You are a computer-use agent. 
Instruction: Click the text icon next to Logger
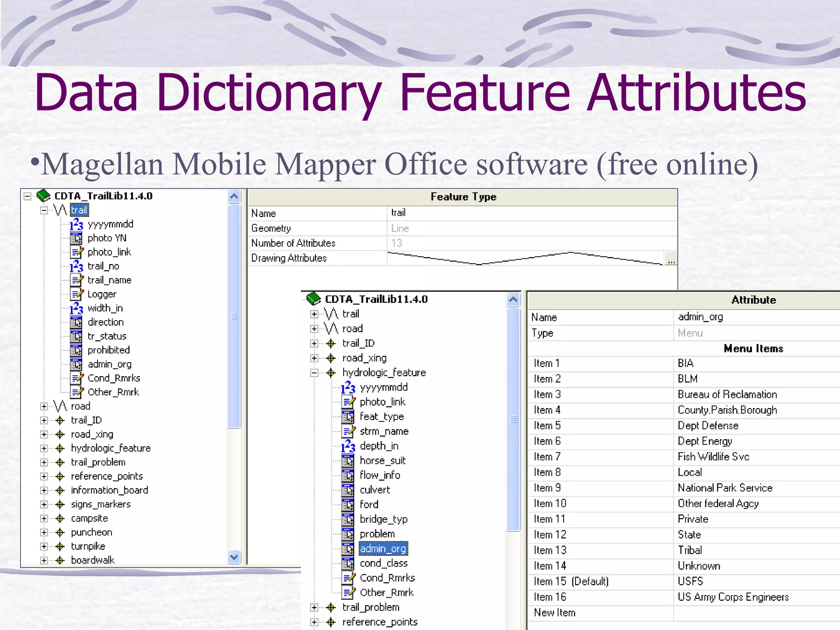tap(77, 294)
